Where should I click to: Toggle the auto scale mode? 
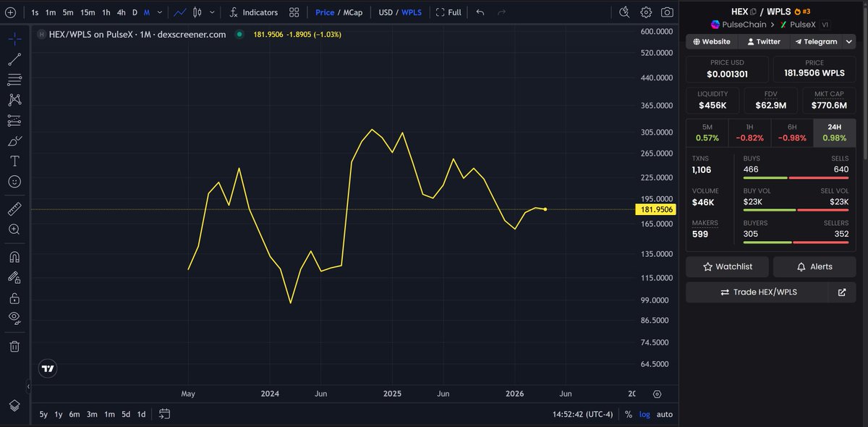[x=665, y=414]
